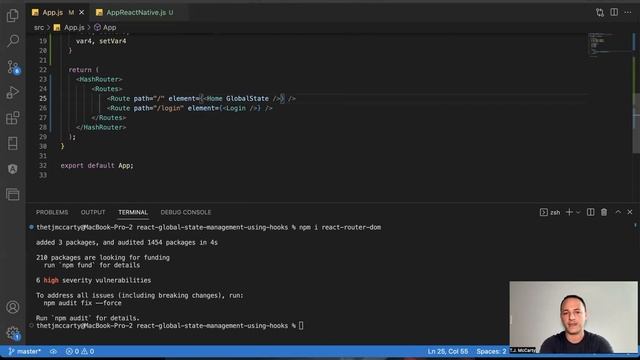640x360 pixels.
Task: Change indentation via Spaces: 2
Action: point(491,351)
